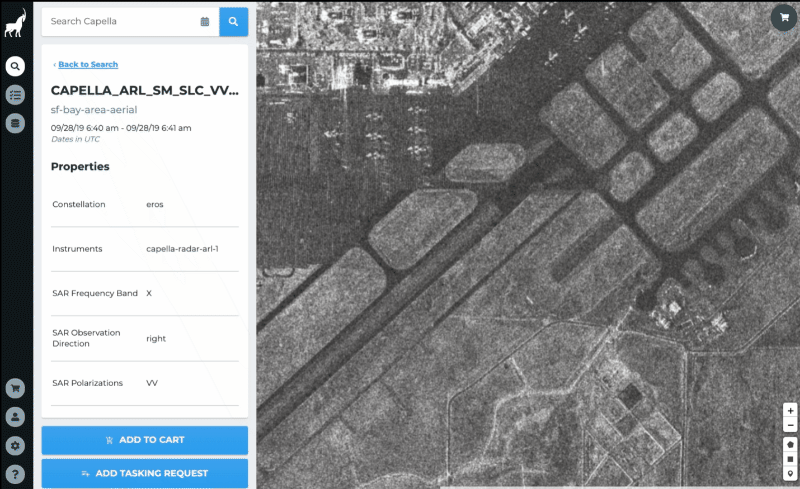Image resolution: width=800 pixels, height=489 pixels.
Task: Click ADD TO CART button
Action: [x=145, y=440]
